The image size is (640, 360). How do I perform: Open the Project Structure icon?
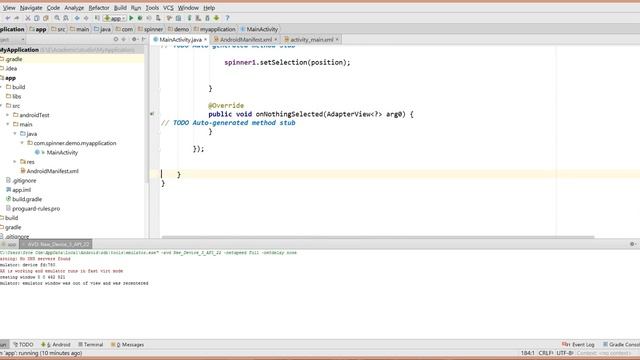pos(178,18)
